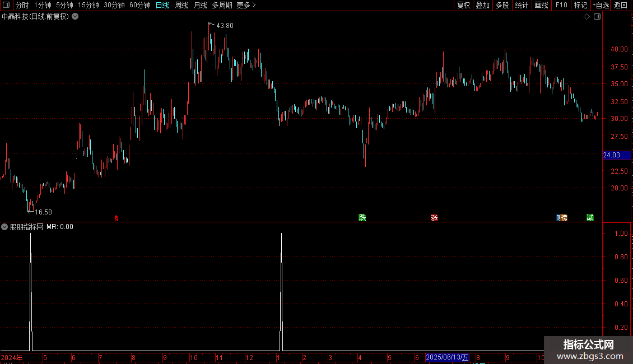Toggle the side panel icon above chart
Image resolution: width=633 pixels, height=364 pixels.
[x=597, y=17]
